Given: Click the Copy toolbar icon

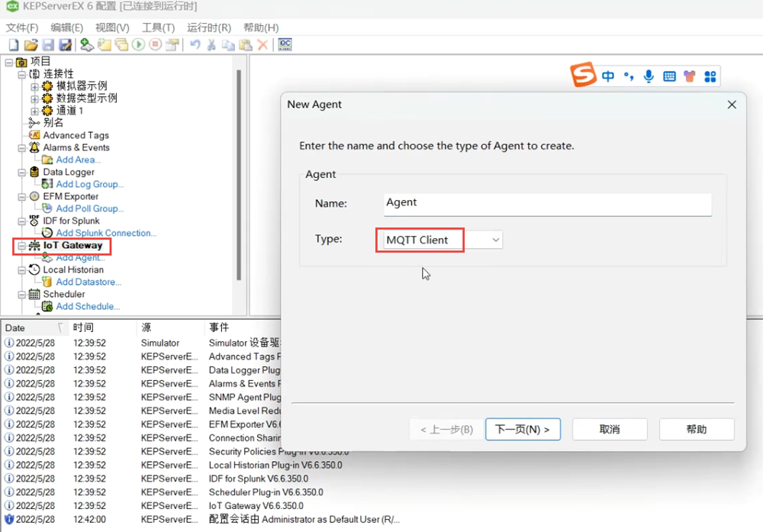Looking at the screenshot, I should tap(228, 45).
